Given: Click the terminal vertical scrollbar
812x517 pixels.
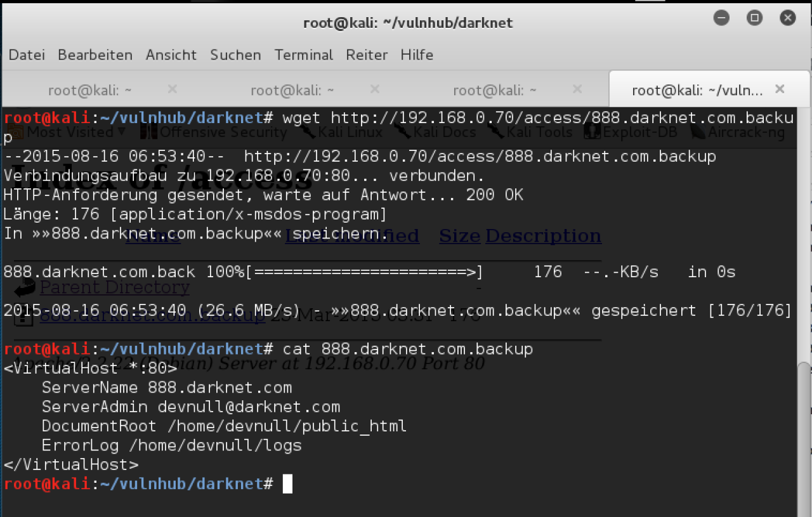Looking at the screenshot, I should 804,438.
